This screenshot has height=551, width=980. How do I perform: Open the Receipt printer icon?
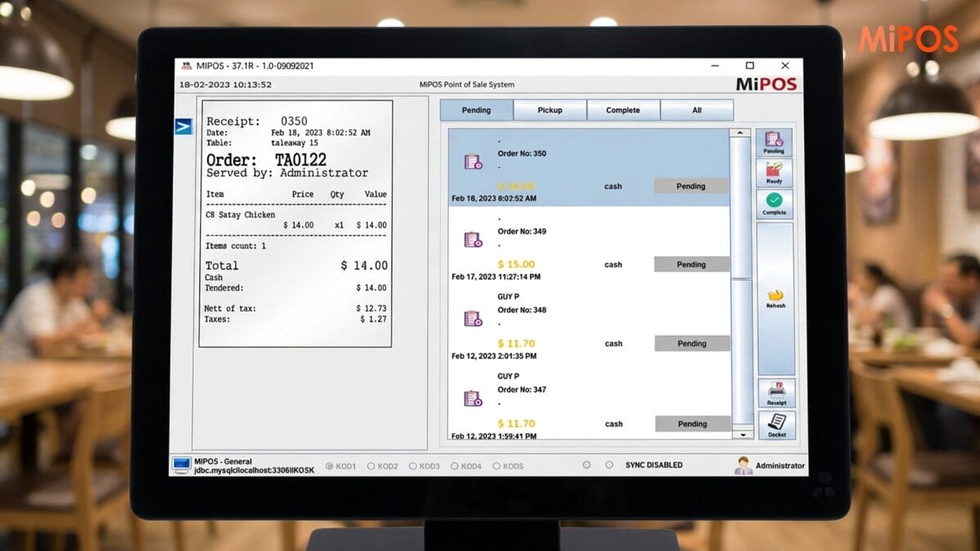(776, 393)
